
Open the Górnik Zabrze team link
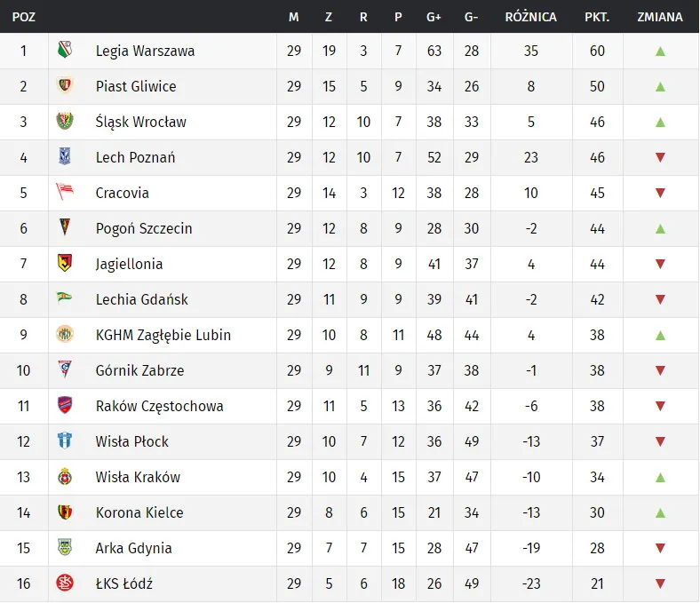[139, 370]
